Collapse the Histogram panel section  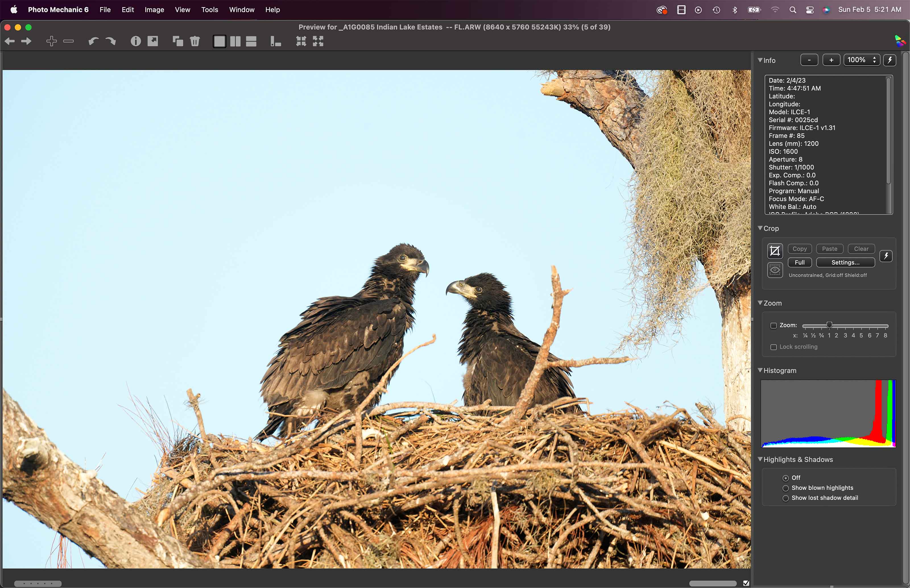[x=760, y=370]
